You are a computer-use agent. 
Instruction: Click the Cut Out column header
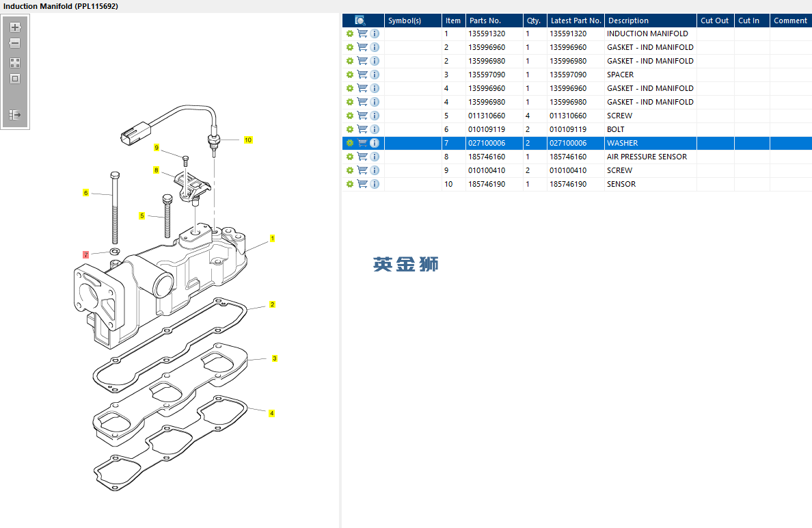715,21
